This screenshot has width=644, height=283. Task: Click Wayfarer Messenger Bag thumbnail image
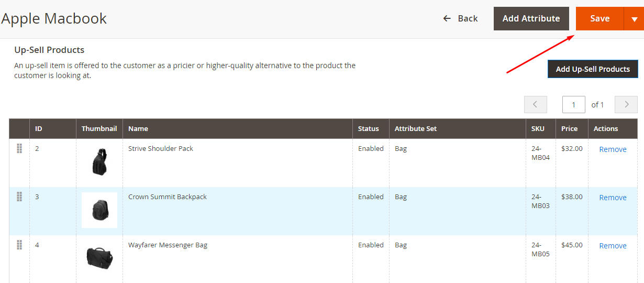coord(99,258)
